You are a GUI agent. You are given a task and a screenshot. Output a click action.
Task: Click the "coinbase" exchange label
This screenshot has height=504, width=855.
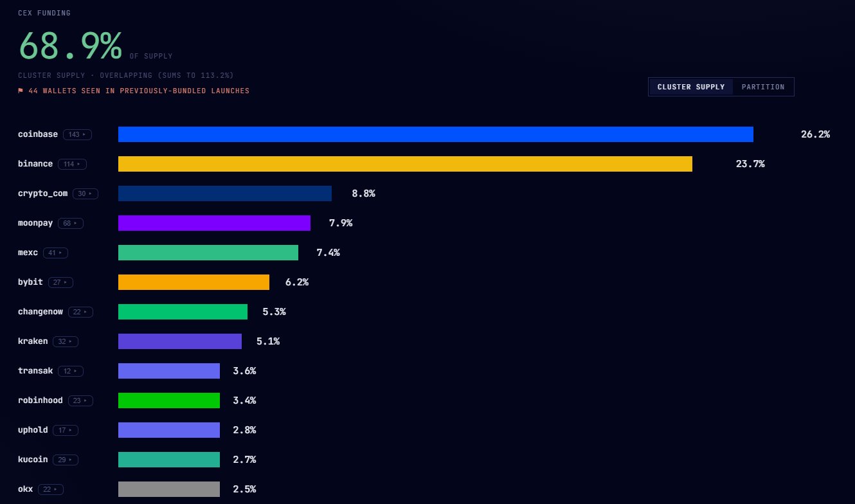click(x=38, y=134)
